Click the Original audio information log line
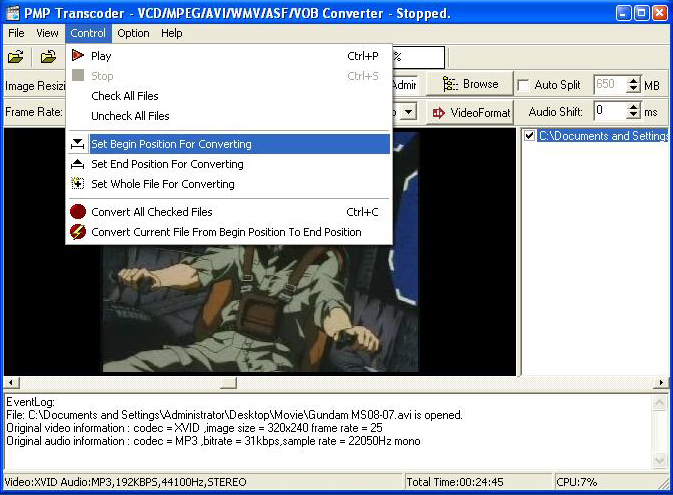This screenshot has height=495, width=673. pos(213,441)
